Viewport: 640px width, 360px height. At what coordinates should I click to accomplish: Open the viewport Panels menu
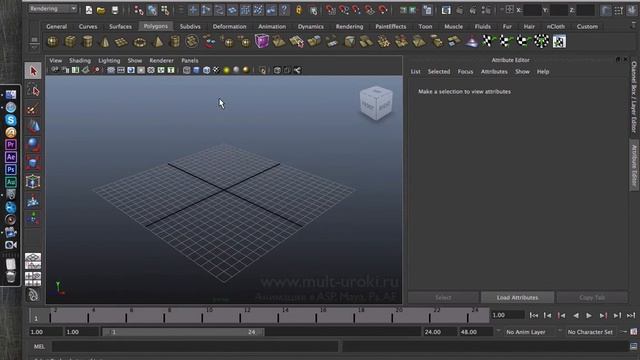click(x=190, y=60)
